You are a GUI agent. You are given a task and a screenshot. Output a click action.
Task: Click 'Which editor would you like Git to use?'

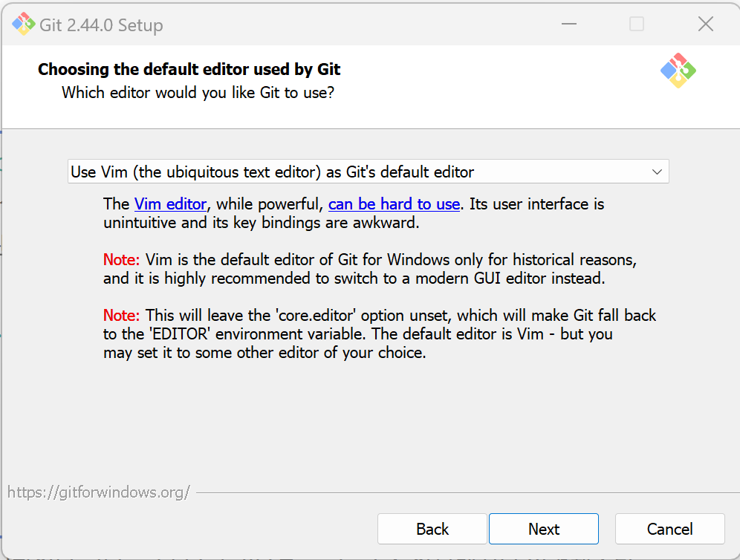(198, 93)
